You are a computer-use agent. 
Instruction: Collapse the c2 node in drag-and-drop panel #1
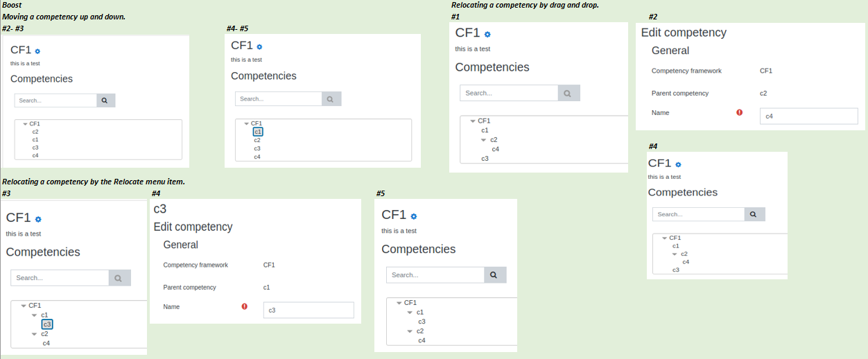(x=485, y=140)
